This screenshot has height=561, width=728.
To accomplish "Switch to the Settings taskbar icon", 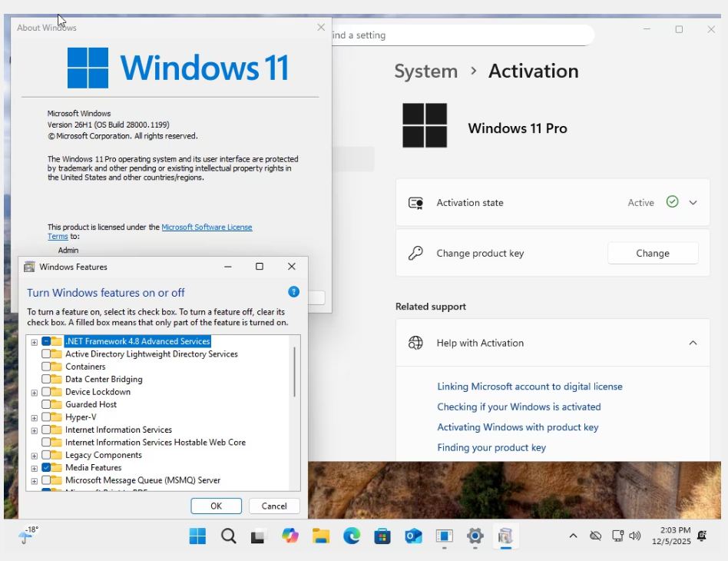I will click(475, 536).
